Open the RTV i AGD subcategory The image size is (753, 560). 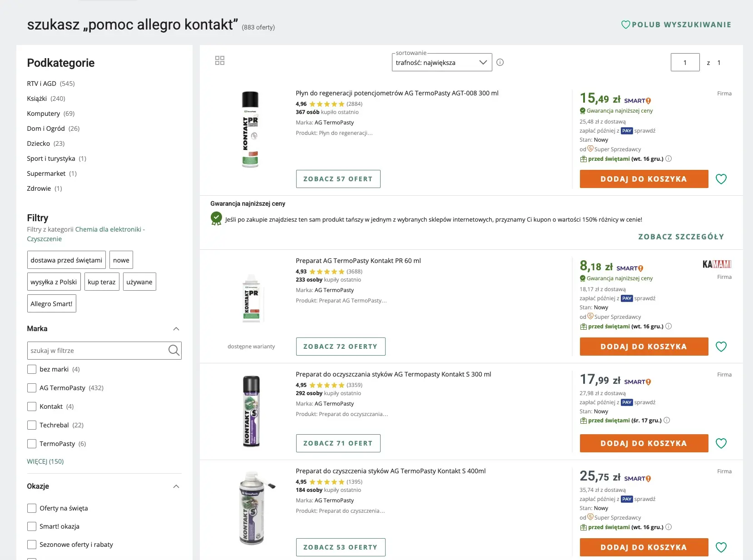[x=41, y=84]
